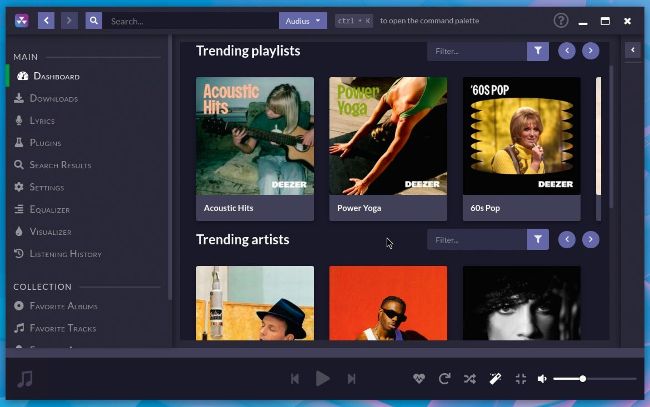Minimize the Nuclear window
This screenshot has width=650, height=407.
583,22
